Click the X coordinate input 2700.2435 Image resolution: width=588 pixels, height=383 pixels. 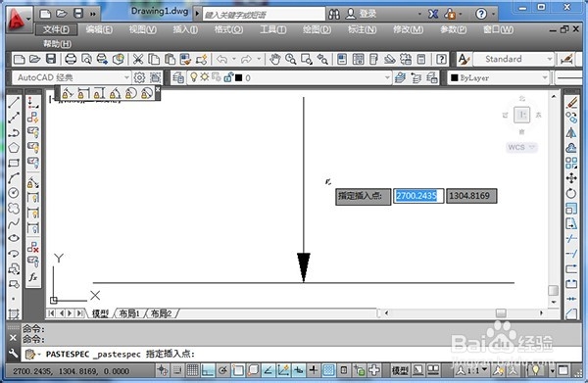(x=418, y=196)
